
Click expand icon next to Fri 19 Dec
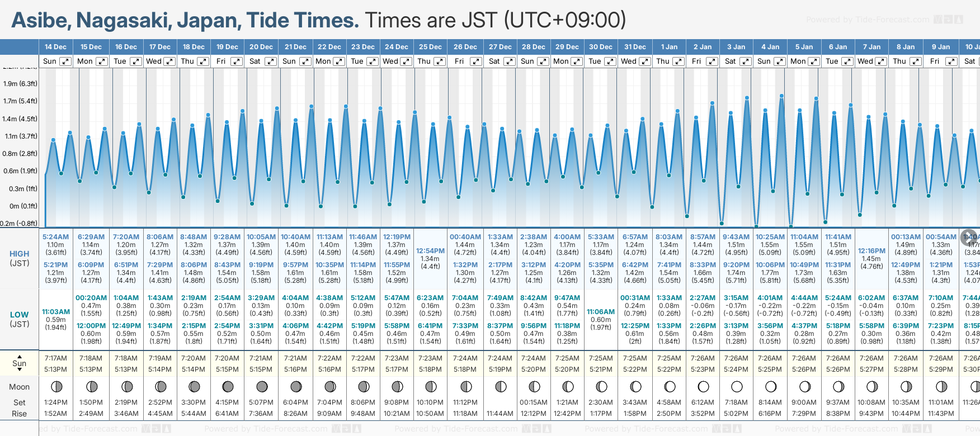(x=237, y=61)
